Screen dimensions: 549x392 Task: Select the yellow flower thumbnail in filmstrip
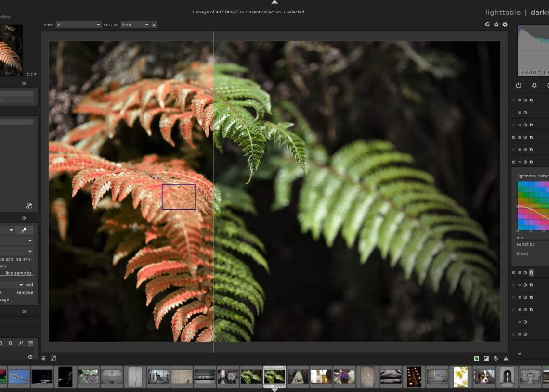[x=461, y=376]
